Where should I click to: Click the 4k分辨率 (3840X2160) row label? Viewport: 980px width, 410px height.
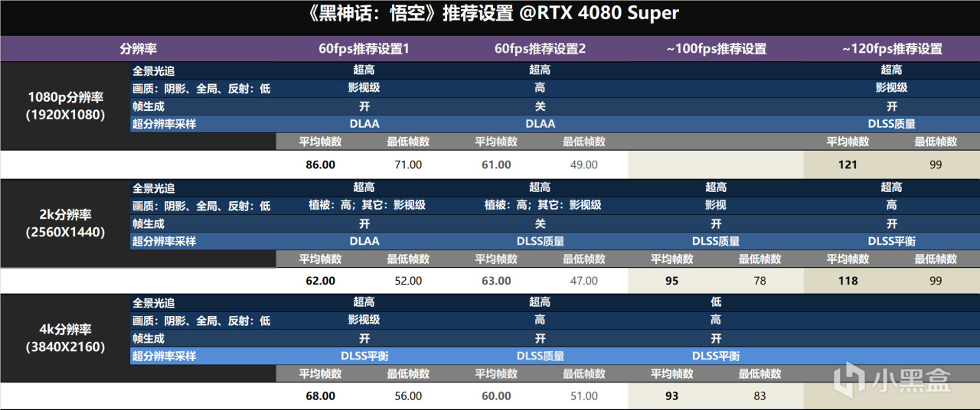point(66,339)
